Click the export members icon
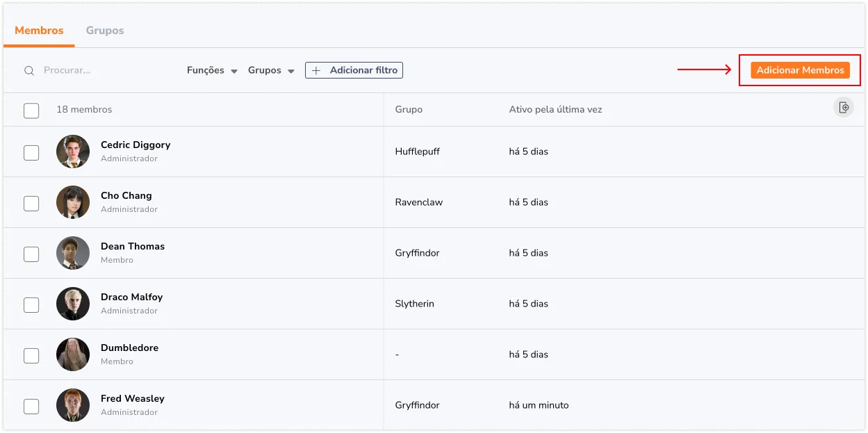 coord(844,107)
